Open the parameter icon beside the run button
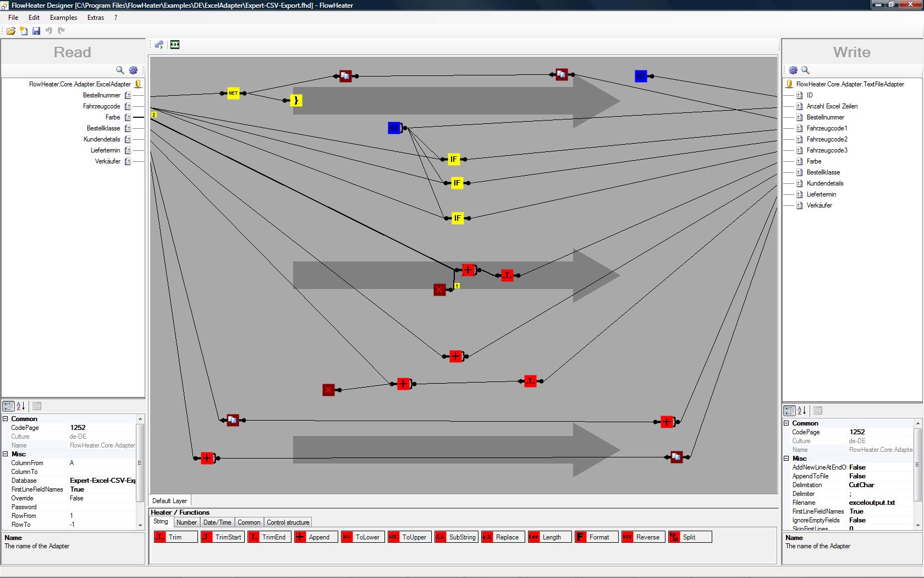 175,45
